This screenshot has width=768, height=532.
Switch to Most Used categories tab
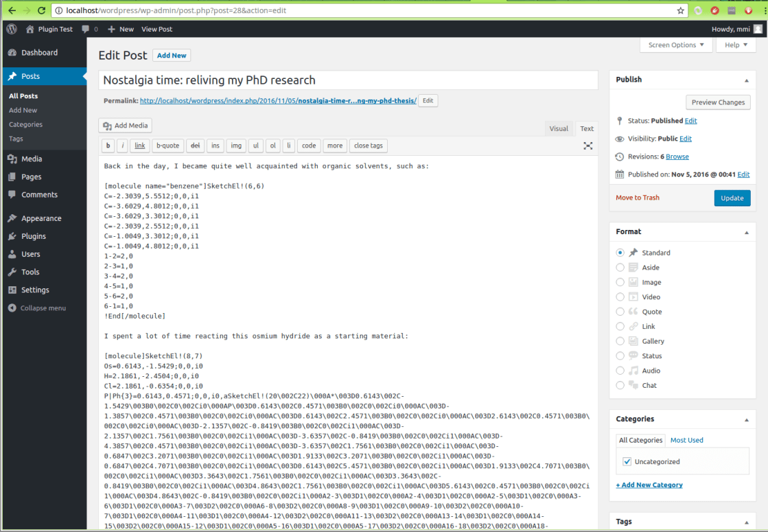pyautogui.click(x=686, y=440)
